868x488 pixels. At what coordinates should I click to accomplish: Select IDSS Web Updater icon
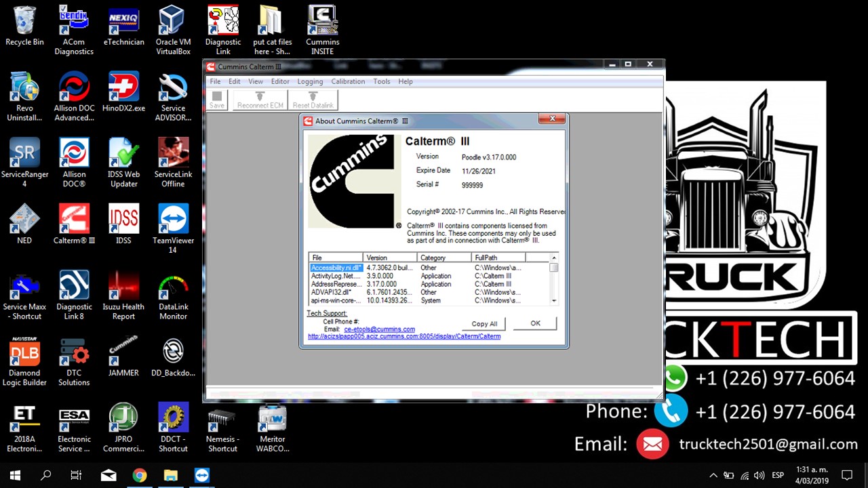tap(123, 163)
